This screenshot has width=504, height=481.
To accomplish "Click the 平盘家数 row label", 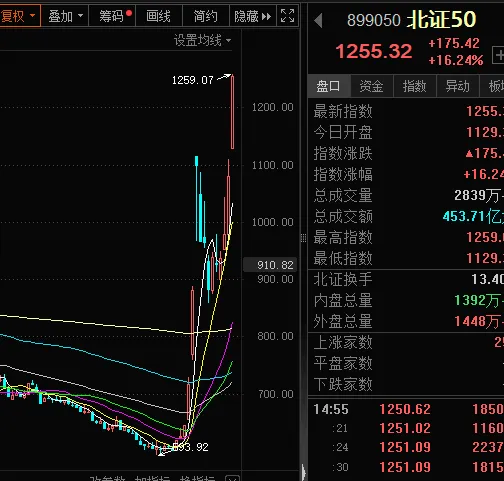I will click(x=343, y=363).
